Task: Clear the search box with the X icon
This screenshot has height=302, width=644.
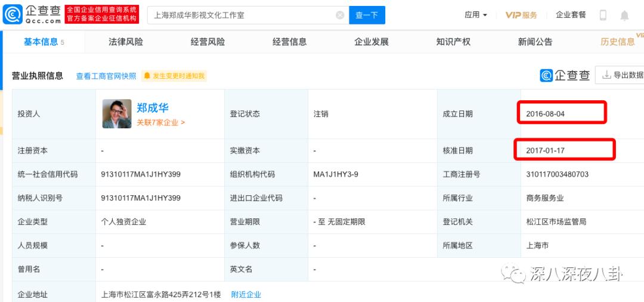Action: point(340,15)
